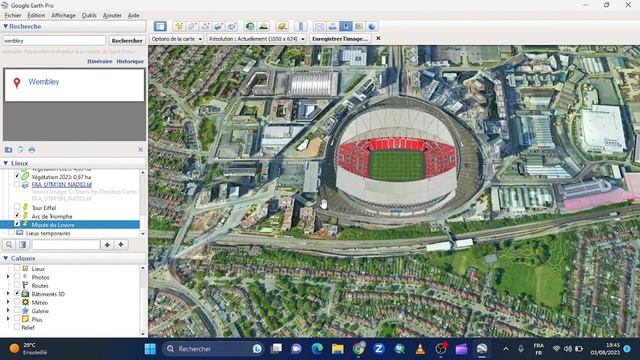Move item down with the down arrow button
Image resolution: width=640 pixels, height=360 pixels.
tap(121, 244)
